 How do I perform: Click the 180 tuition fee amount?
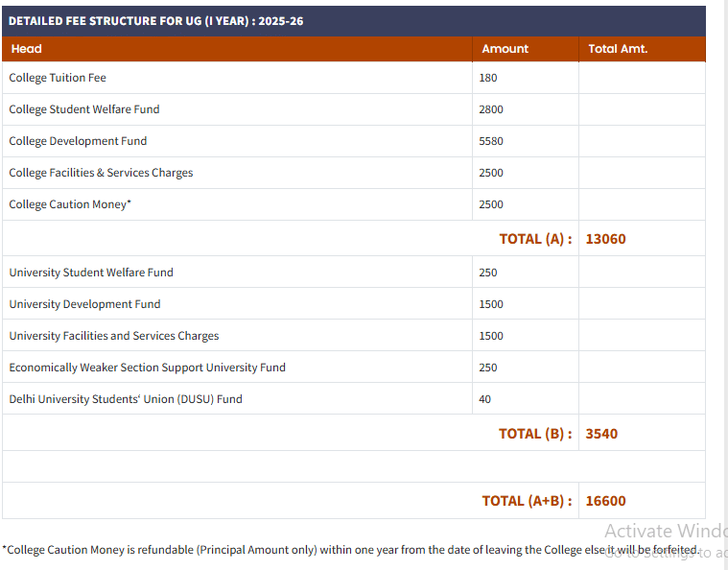pos(488,78)
